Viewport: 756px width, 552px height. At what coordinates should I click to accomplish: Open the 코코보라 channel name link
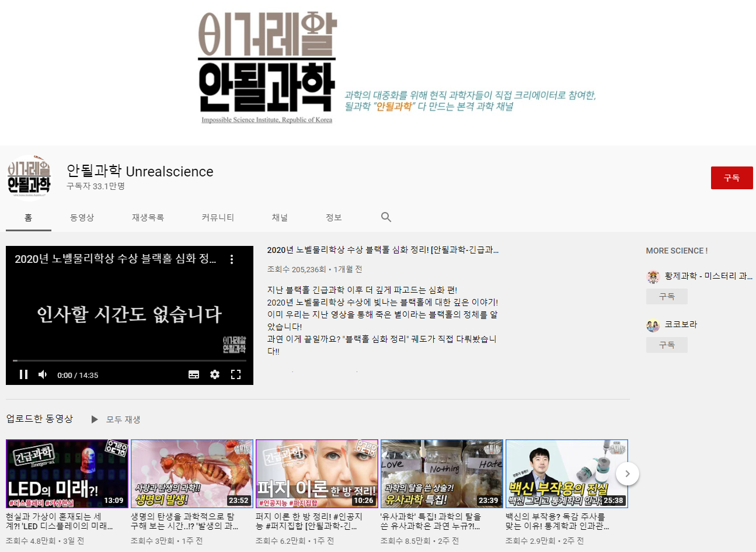coord(681,325)
